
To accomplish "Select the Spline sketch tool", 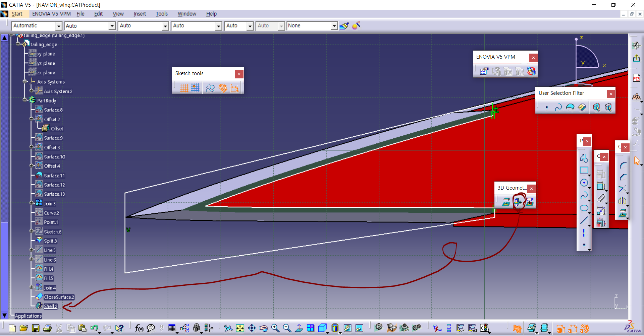I will 584,195.
